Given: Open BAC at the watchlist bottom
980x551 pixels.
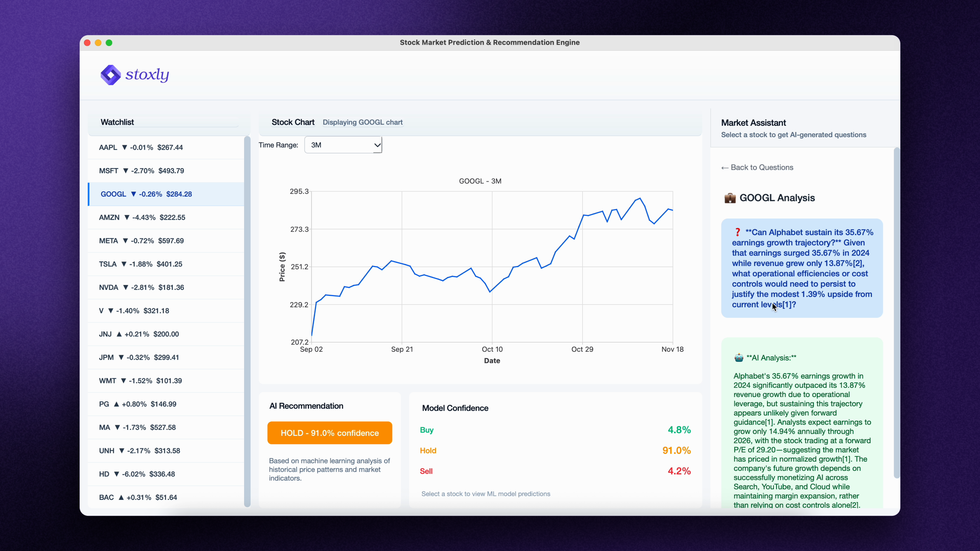Looking at the screenshot, I should (166, 497).
